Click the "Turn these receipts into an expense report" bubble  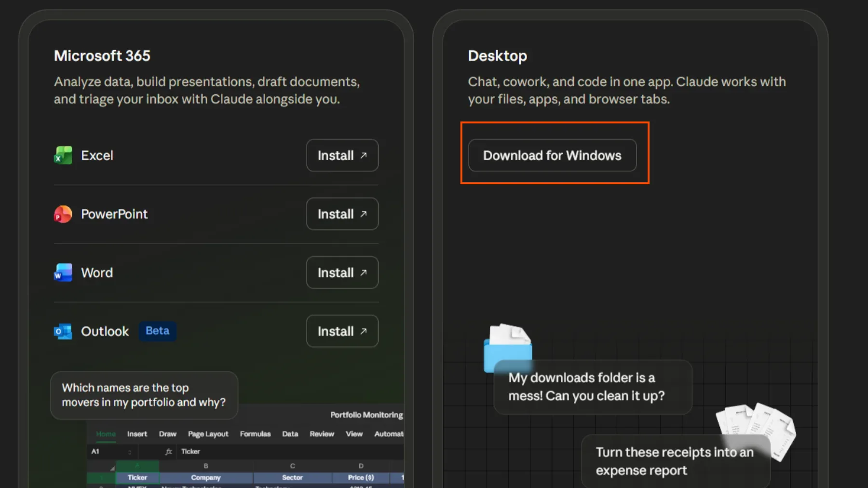pos(676,461)
